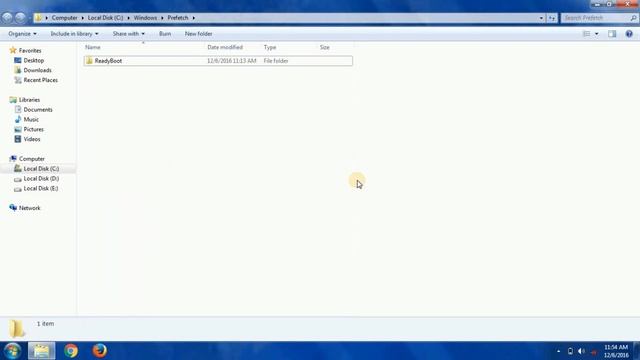Viewport: 640px width, 360px height.
Task: Open the Music library
Action: point(31,119)
